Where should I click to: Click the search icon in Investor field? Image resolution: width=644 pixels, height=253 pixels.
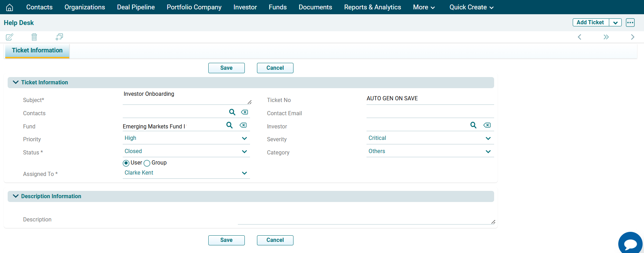(x=473, y=125)
